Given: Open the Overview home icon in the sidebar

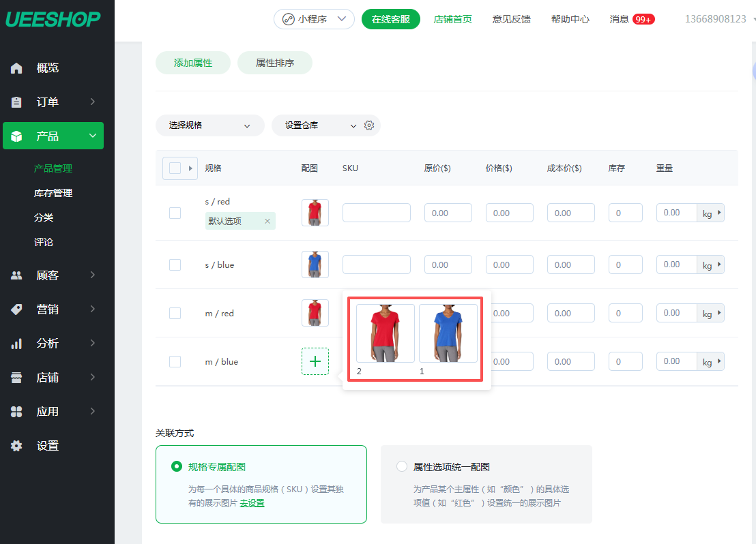Looking at the screenshot, I should tap(17, 68).
